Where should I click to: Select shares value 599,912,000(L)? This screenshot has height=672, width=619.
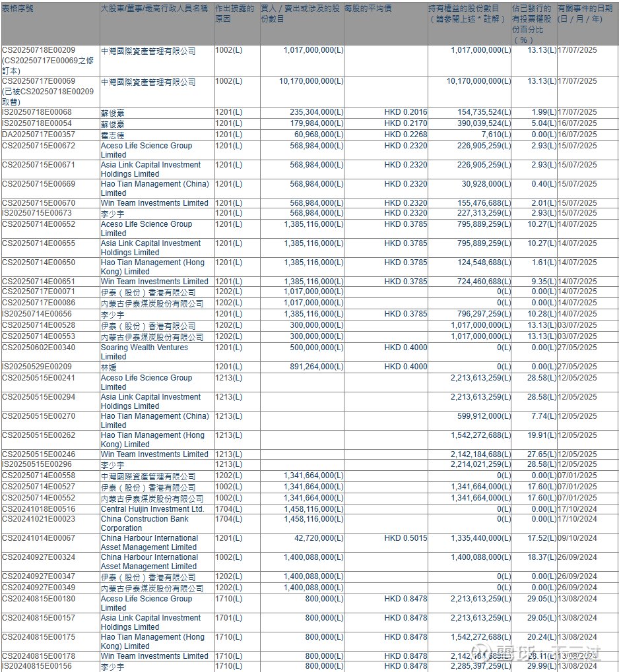[484, 416]
